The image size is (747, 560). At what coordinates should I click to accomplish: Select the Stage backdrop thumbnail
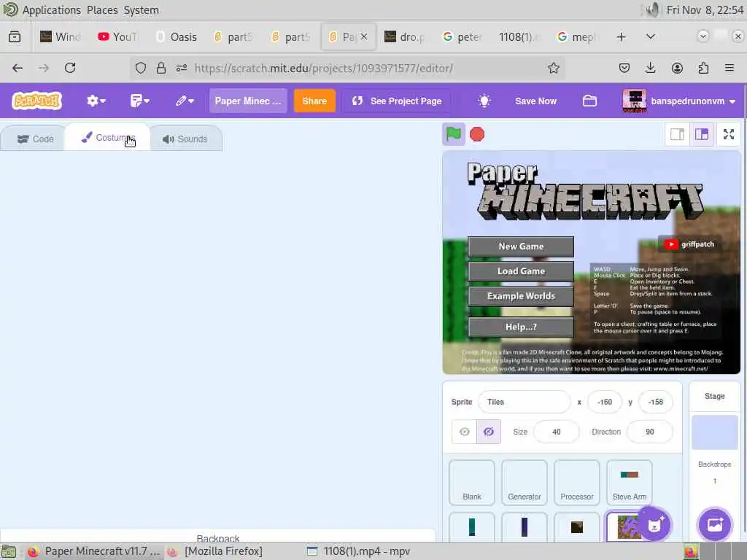tap(715, 432)
